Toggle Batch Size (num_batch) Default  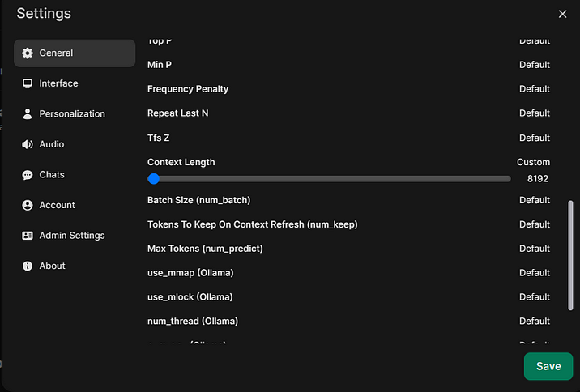tap(534, 200)
